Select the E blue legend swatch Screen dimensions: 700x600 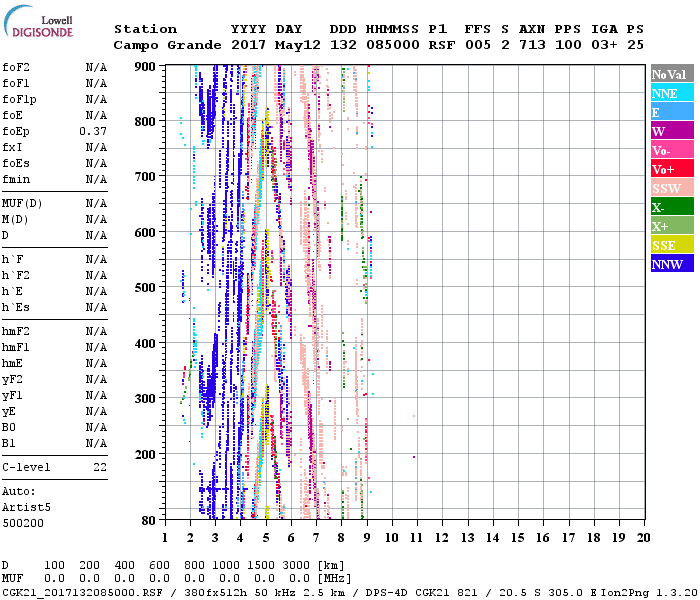click(x=672, y=112)
